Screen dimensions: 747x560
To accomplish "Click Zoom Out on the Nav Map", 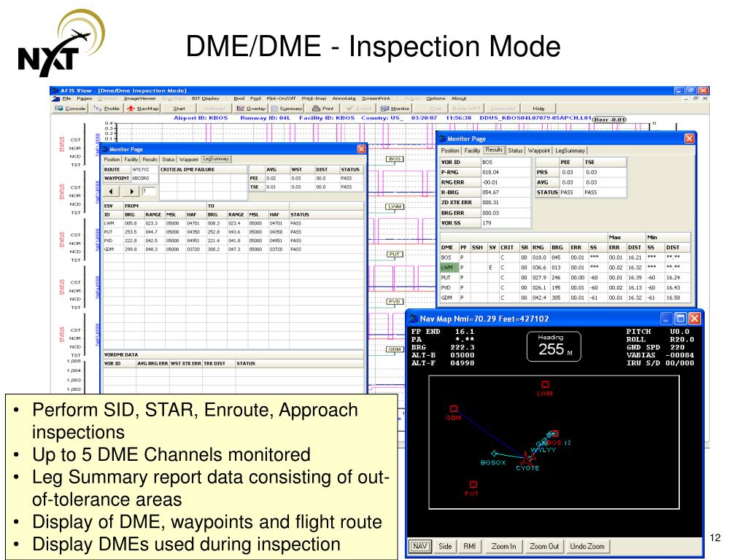I will coord(544,546).
